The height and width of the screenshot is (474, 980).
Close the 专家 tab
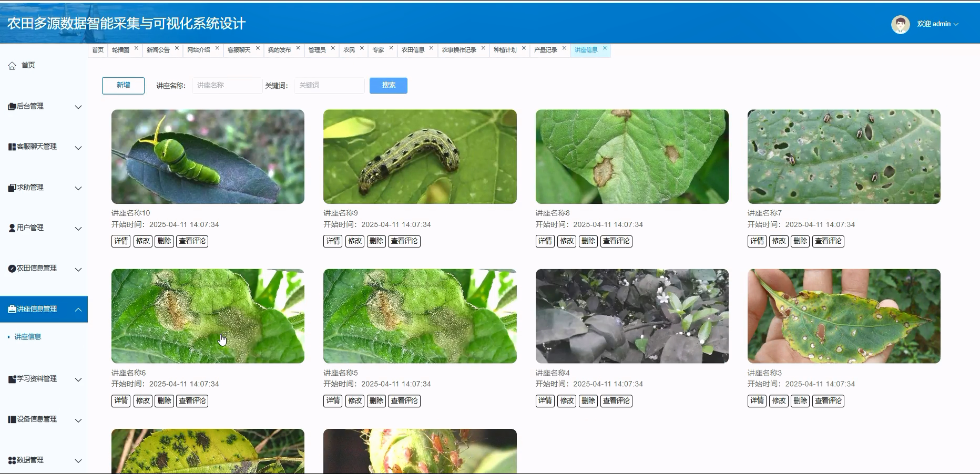point(391,48)
